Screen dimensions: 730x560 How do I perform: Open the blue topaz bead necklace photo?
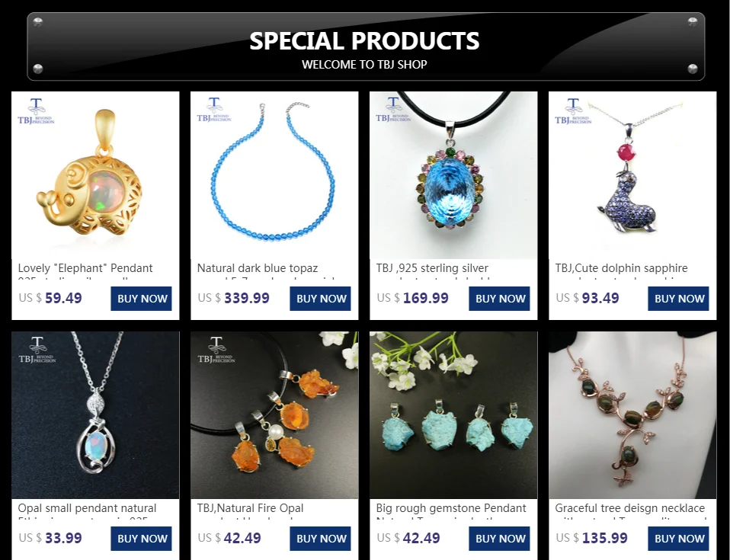pos(274,175)
